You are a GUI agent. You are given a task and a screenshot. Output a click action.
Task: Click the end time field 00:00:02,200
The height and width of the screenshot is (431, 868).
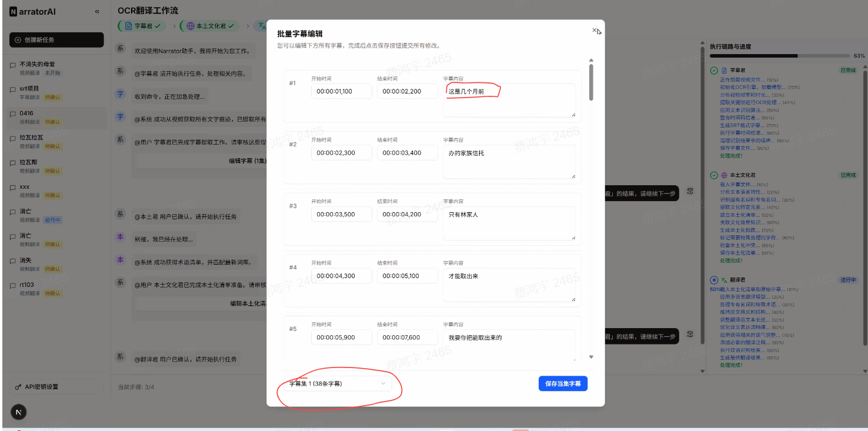pos(408,91)
